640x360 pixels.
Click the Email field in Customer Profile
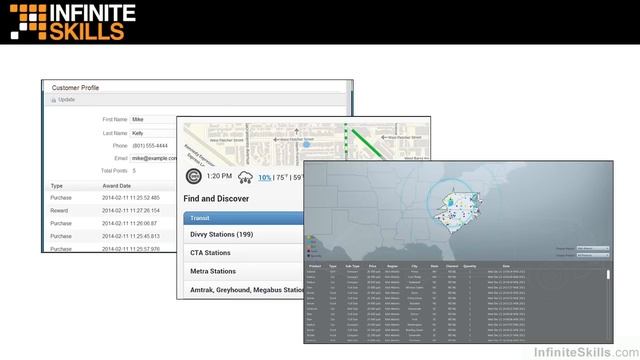click(x=153, y=158)
